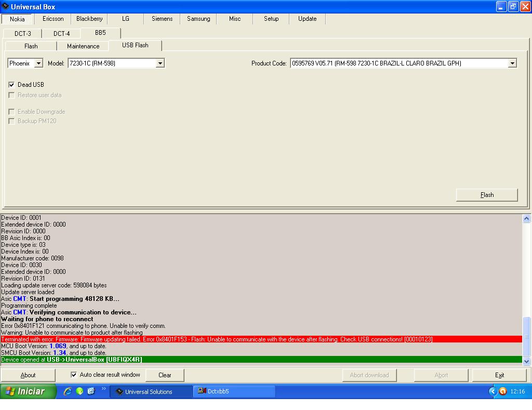Click the log scrollbar down arrow
The width and height of the screenshot is (532, 410).
tap(526, 361)
